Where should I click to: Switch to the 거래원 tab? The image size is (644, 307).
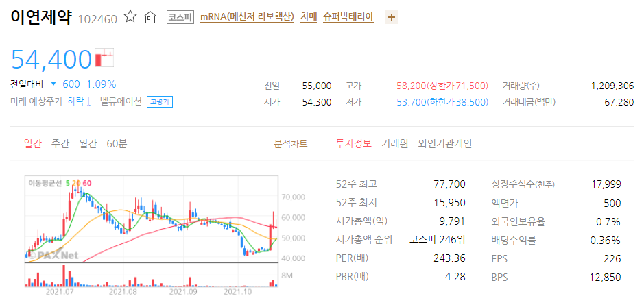click(394, 144)
